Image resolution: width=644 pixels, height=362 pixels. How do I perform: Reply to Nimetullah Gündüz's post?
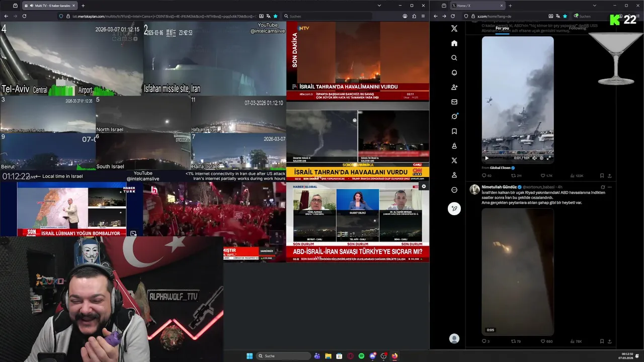coord(484,341)
